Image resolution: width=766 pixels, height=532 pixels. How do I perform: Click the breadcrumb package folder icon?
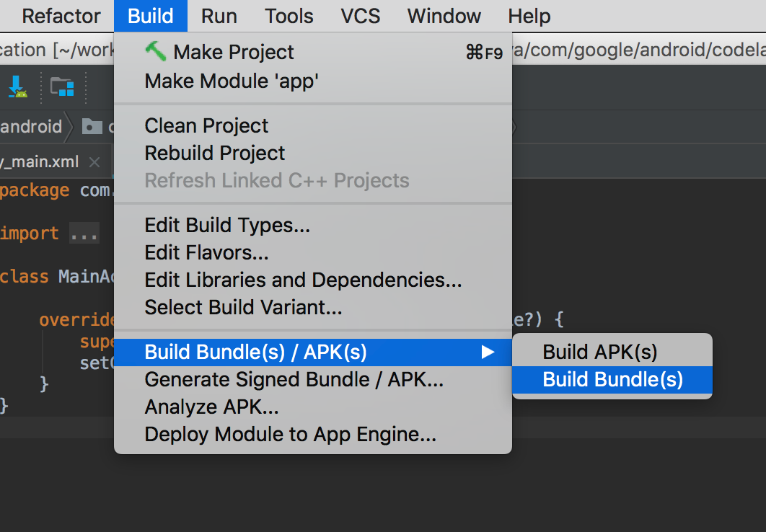coord(92,127)
